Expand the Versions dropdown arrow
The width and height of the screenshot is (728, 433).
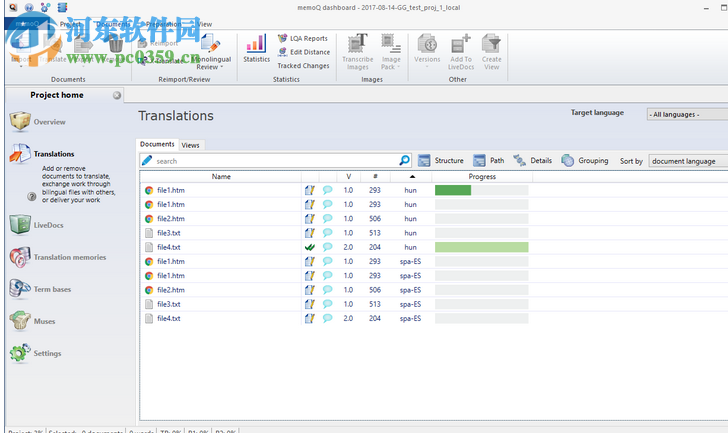427,67
